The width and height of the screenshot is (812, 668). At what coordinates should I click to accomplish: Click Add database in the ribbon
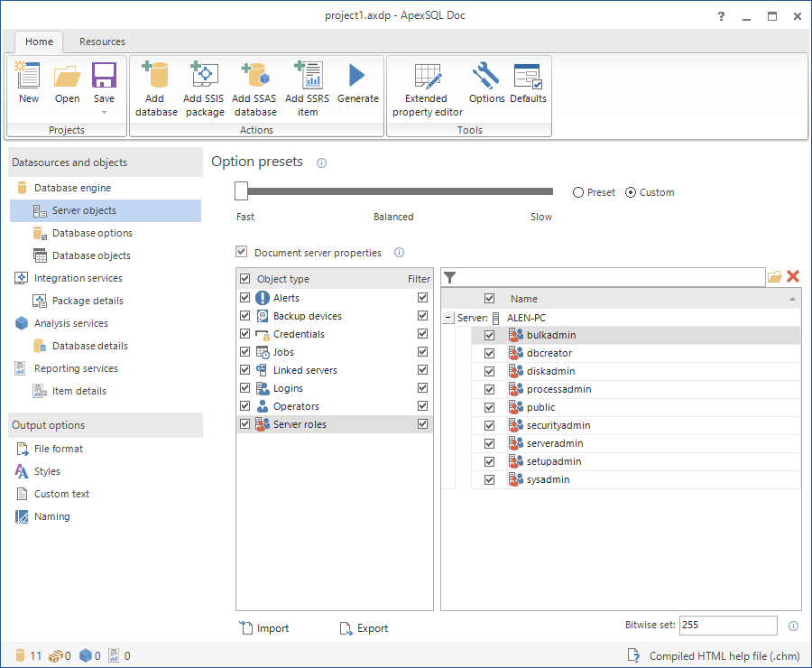[x=156, y=88]
